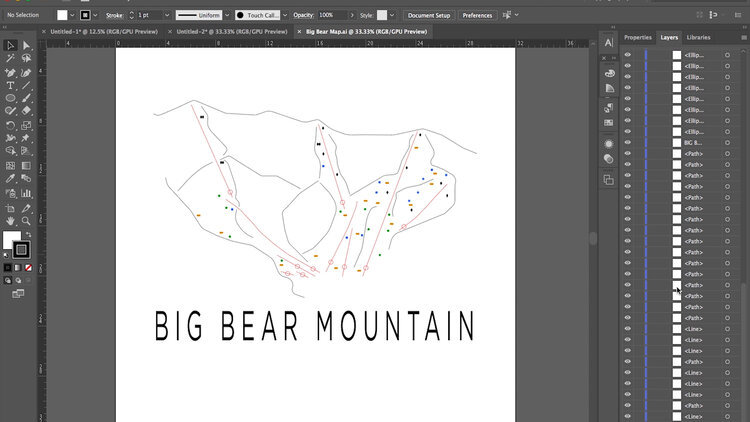Viewport: 750px width, 422px height.
Task: Click target circle of the topmost <Ellip...> row
Action: (x=728, y=55)
